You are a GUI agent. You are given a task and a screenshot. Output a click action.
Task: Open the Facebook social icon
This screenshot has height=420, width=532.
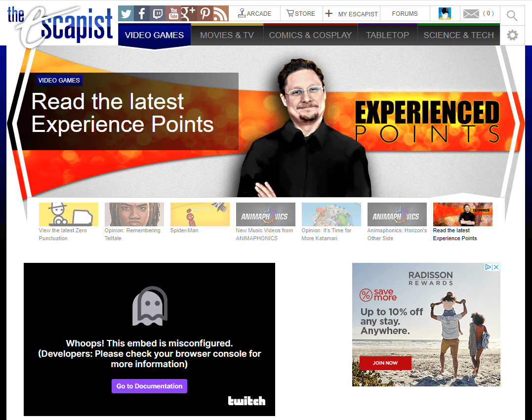point(142,13)
